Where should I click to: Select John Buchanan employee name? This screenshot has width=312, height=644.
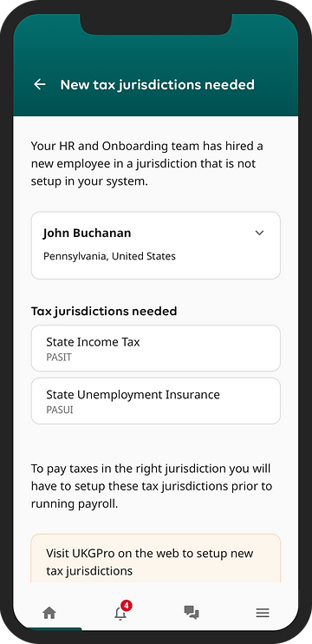pos(87,233)
